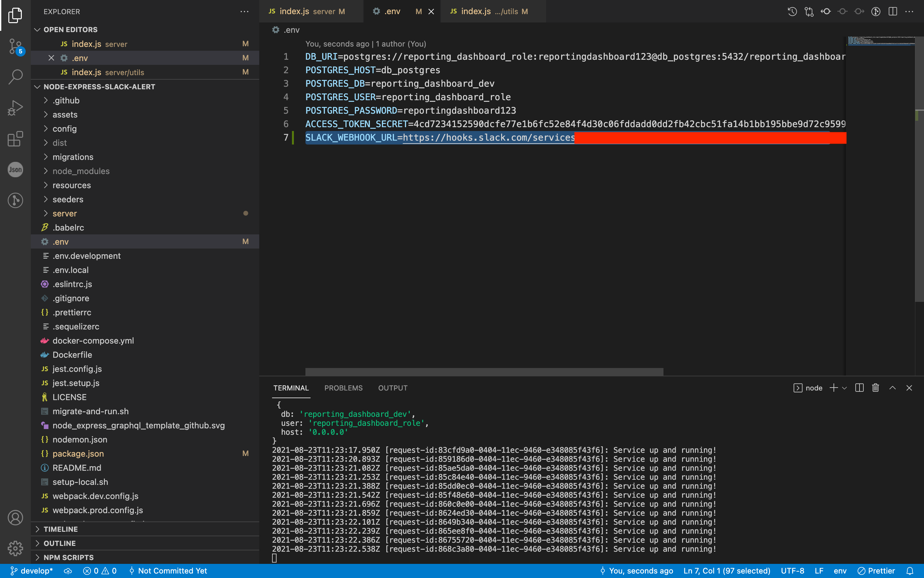Kill the terminal with trash icon
924x578 pixels.
coord(876,388)
